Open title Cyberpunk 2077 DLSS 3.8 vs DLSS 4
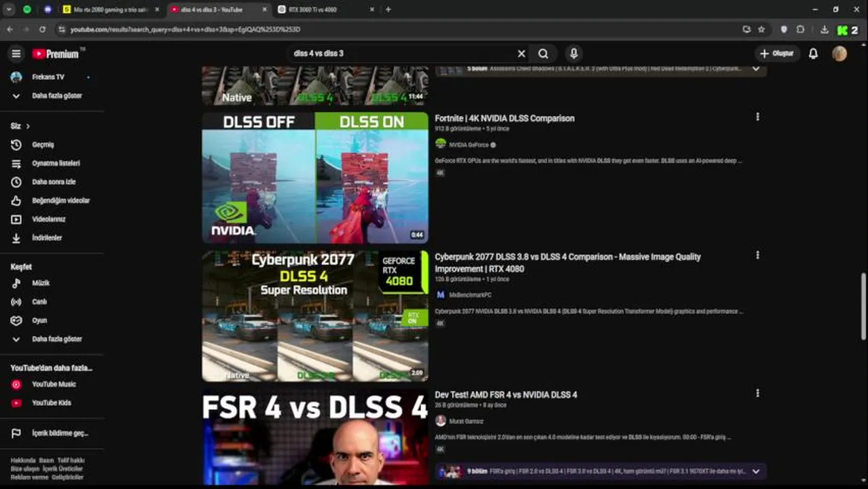The image size is (868, 489). (568, 263)
